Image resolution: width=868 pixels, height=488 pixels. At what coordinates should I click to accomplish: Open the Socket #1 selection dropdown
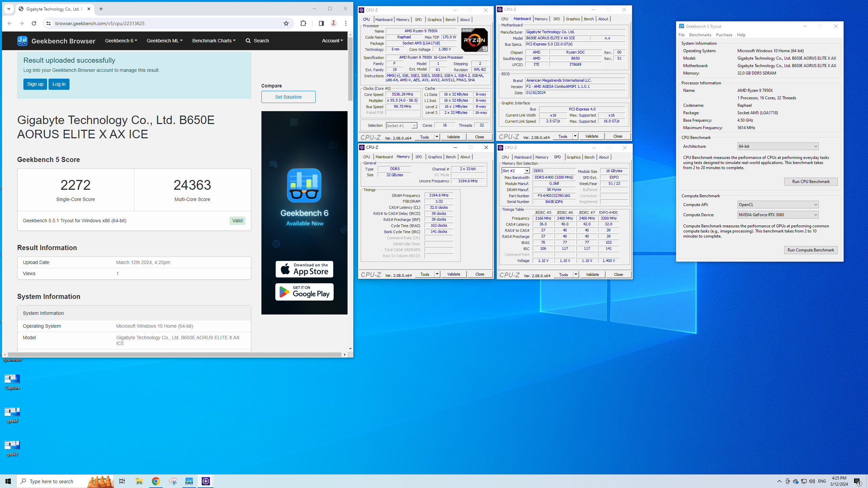[401, 125]
